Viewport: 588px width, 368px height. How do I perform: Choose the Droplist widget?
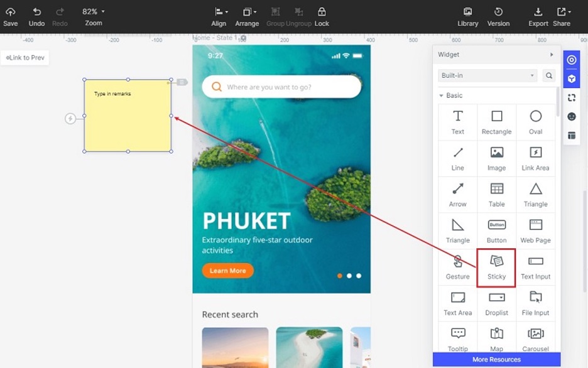click(x=496, y=303)
